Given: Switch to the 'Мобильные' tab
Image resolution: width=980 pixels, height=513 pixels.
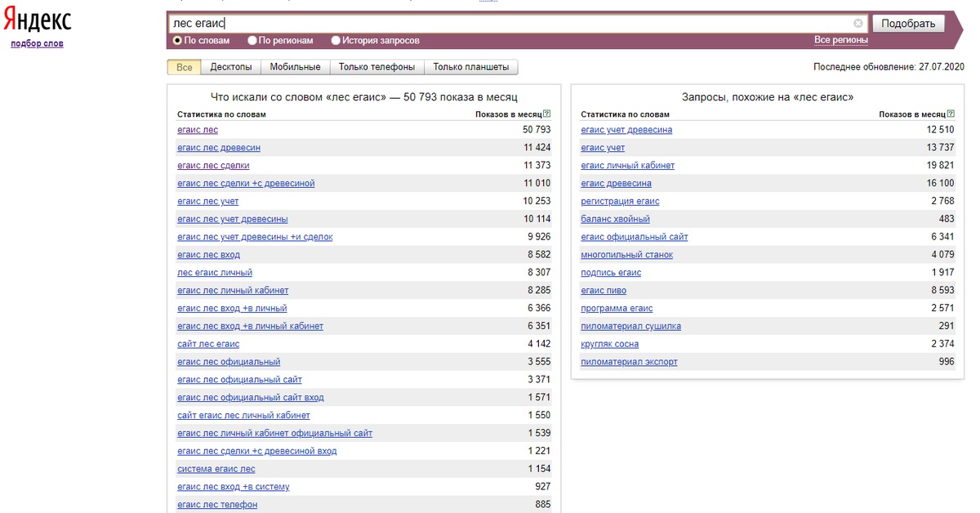Looking at the screenshot, I should pyautogui.click(x=296, y=67).
